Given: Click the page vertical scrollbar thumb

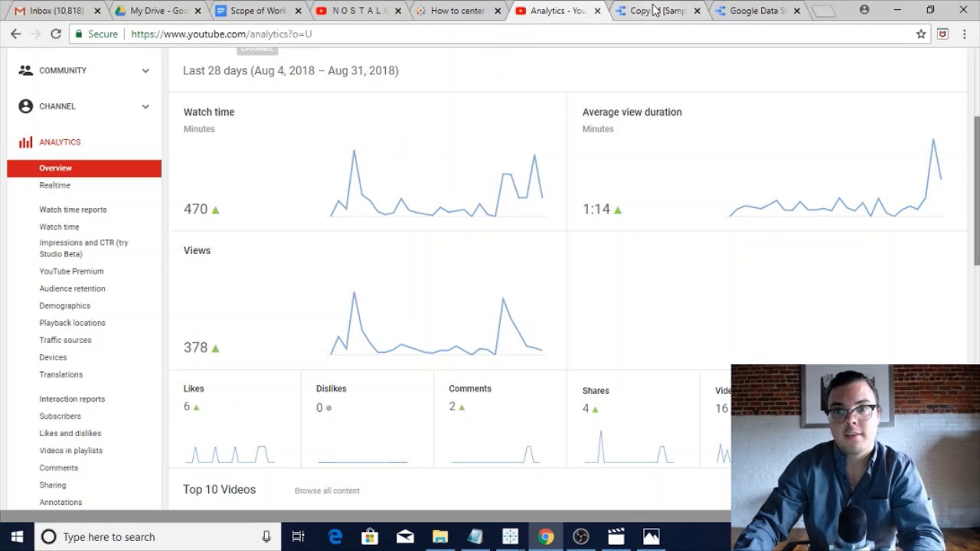Looking at the screenshot, I should [975, 191].
